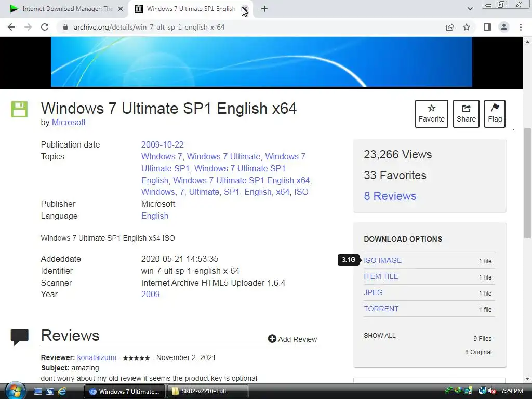Select the Windows 7 Ultimate taskbar button

(125, 392)
